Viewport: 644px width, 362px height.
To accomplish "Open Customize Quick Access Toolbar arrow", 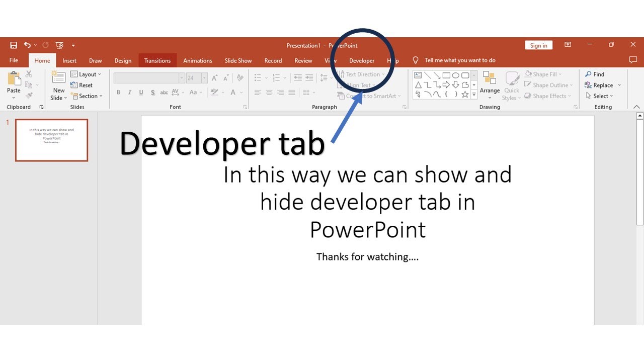I will coord(73,45).
